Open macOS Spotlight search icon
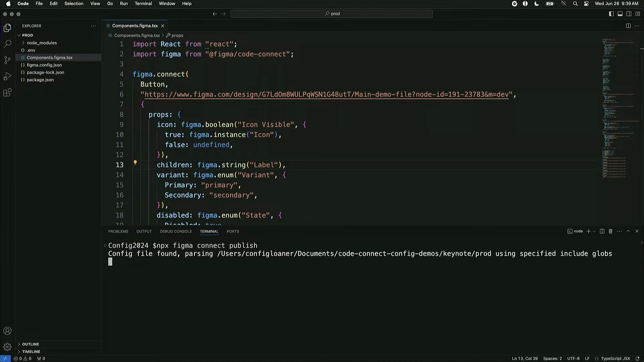Screen dimensions: 644x362 pos(575,4)
